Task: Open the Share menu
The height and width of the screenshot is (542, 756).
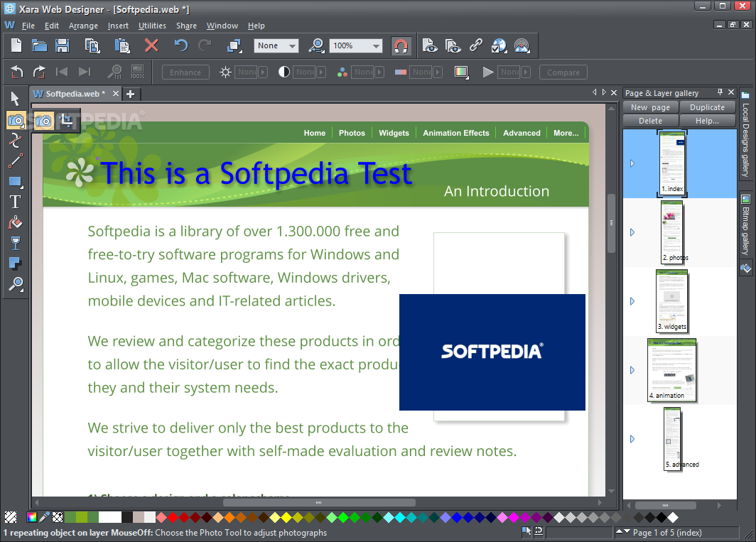Action: (x=186, y=26)
